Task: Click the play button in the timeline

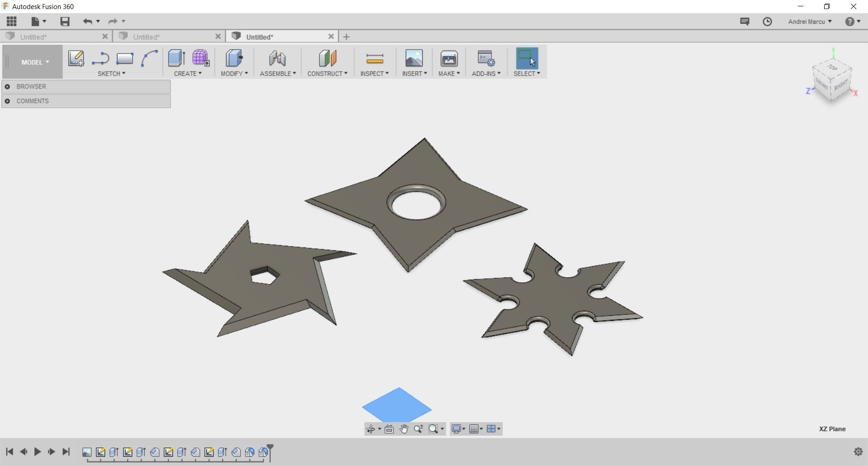Action: click(38, 452)
